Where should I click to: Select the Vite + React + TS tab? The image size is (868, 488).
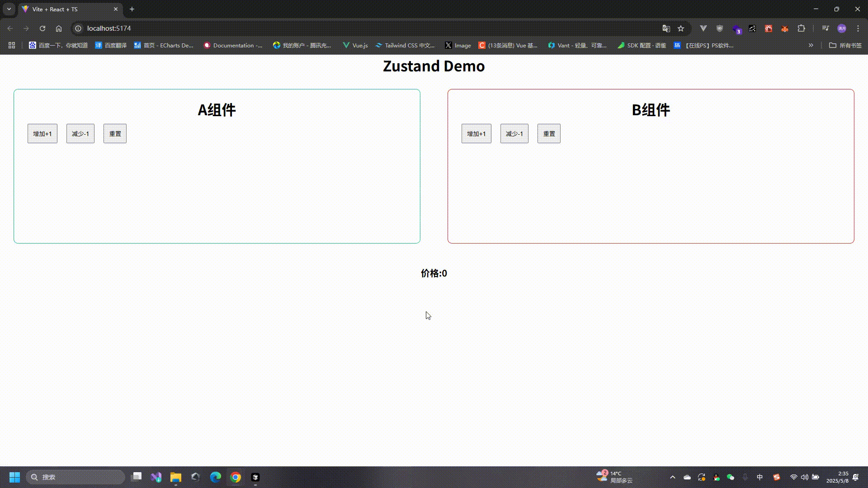coord(63,9)
